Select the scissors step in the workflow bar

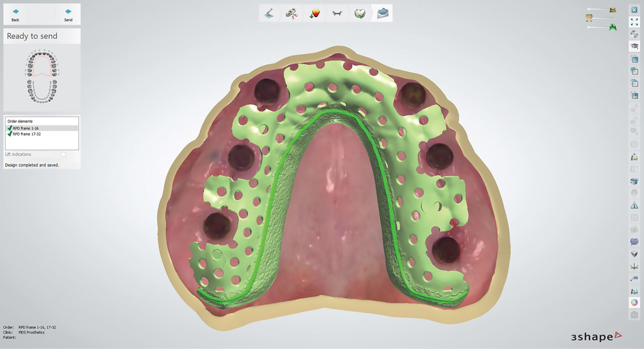[x=291, y=13]
